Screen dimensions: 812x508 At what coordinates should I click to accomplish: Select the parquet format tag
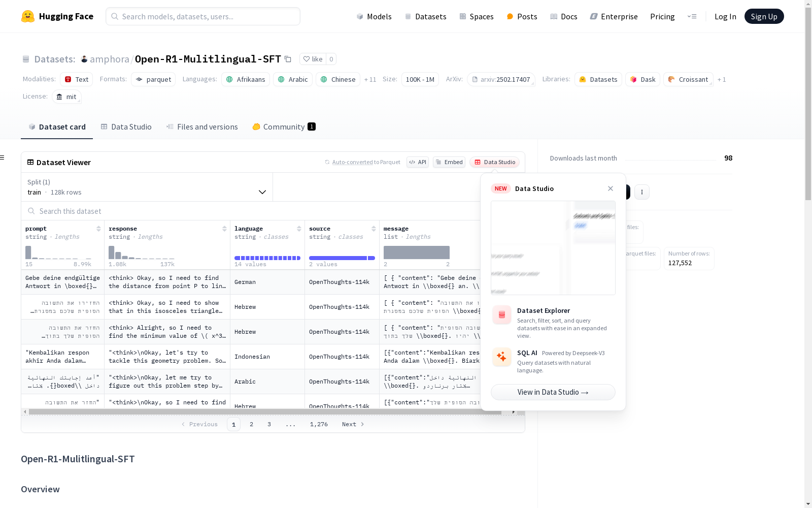[x=153, y=79]
